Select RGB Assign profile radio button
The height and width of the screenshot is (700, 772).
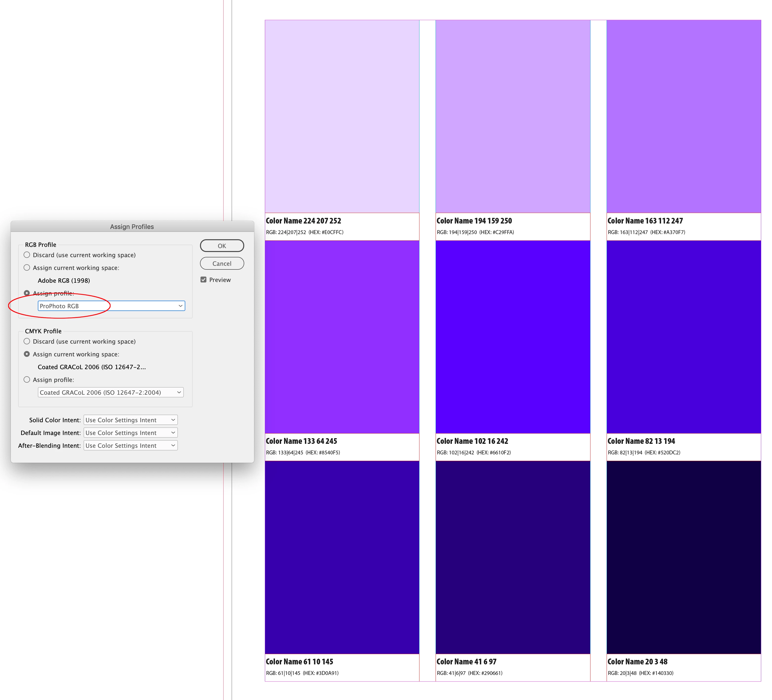pyautogui.click(x=27, y=293)
